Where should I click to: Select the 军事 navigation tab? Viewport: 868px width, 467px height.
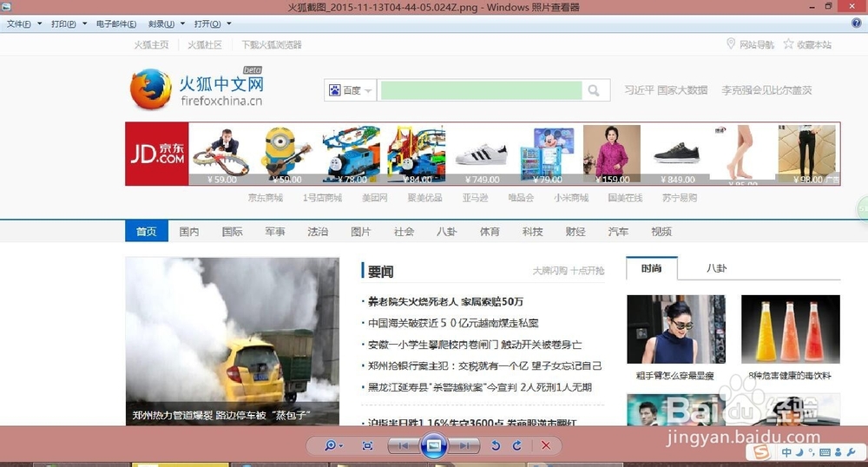point(274,232)
